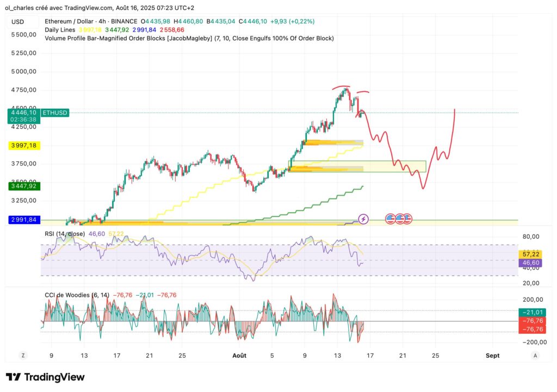
Task: Open the leftmost US flag economic event icon
Action: pyautogui.click(x=389, y=219)
